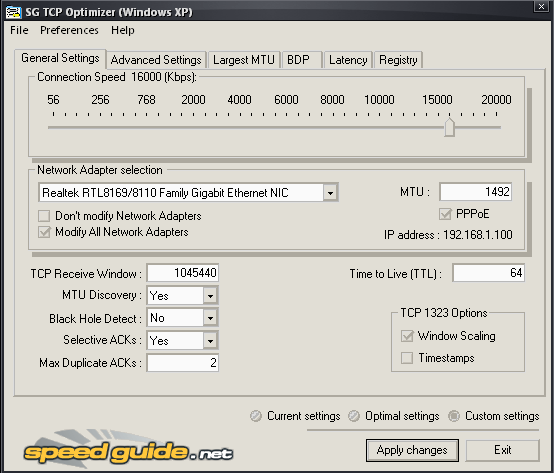
Task: Toggle Modify All Network Adapters checkbox
Action: click(44, 232)
